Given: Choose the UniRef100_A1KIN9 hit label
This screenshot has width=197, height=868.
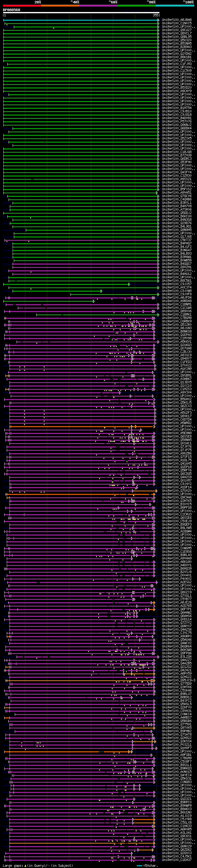Looking at the screenshot, I should (177, 369).
